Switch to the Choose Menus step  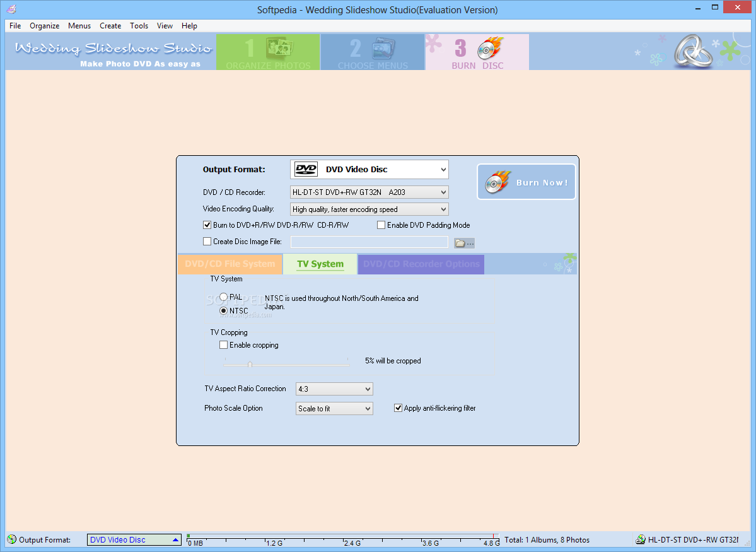(x=372, y=52)
